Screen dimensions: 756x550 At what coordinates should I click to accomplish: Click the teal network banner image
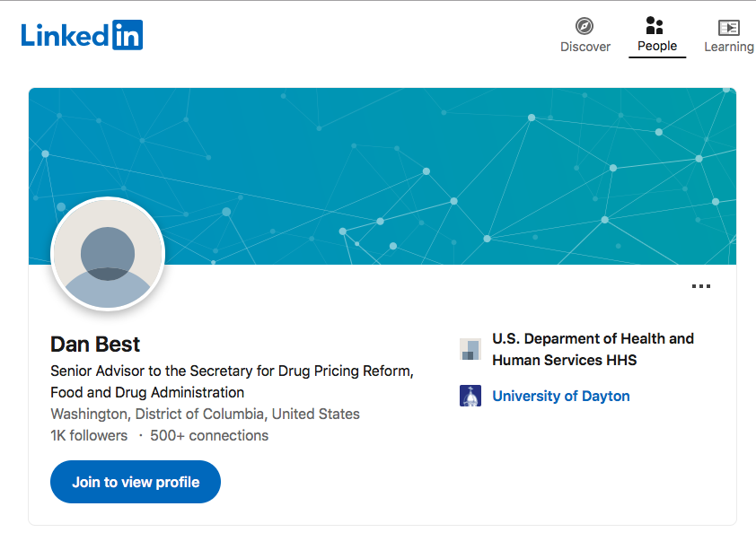tap(382, 176)
